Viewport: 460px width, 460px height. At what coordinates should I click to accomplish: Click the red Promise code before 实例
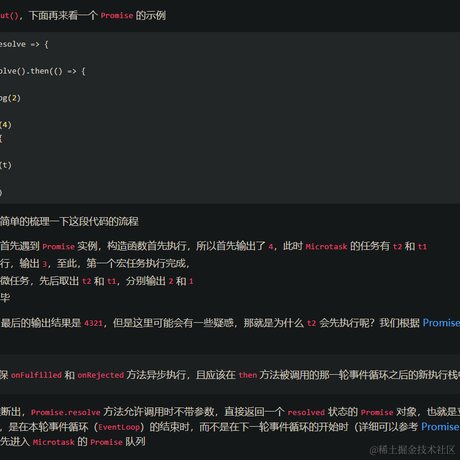coord(59,247)
